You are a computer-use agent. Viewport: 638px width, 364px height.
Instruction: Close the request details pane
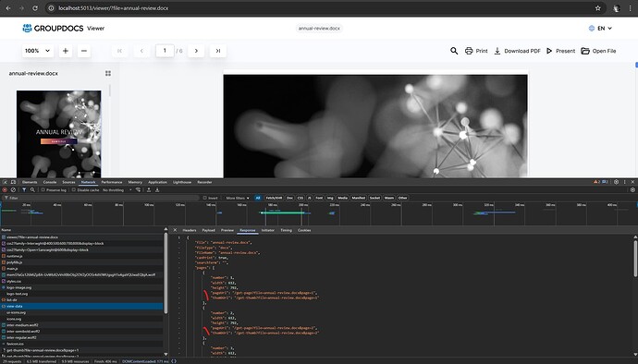click(x=175, y=230)
